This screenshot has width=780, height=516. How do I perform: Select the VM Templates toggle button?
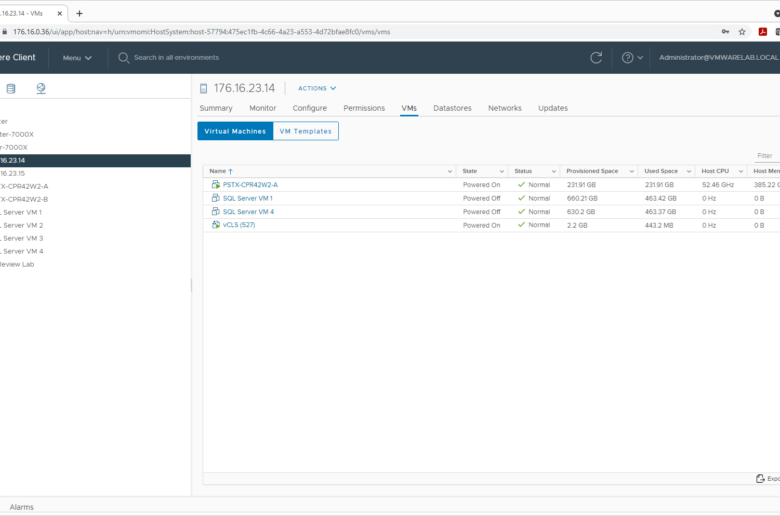pos(305,131)
